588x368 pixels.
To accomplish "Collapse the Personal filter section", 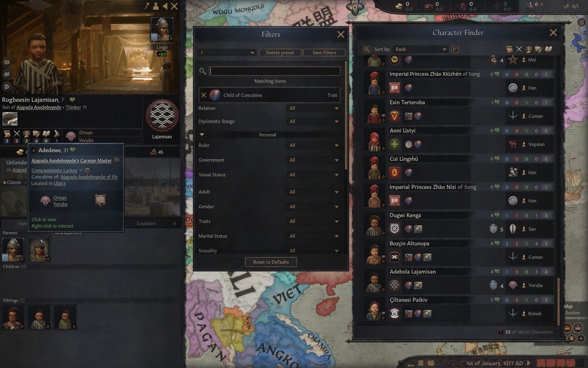I will [202, 135].
